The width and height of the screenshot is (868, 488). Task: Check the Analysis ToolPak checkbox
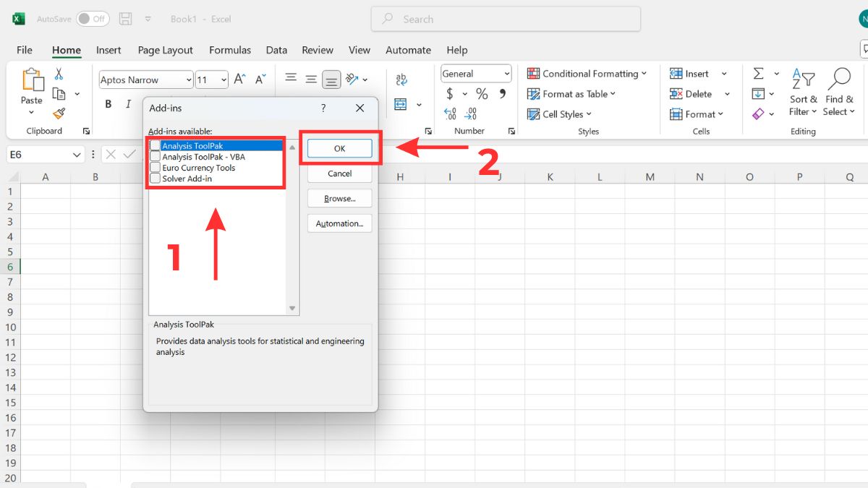point(156,146)
